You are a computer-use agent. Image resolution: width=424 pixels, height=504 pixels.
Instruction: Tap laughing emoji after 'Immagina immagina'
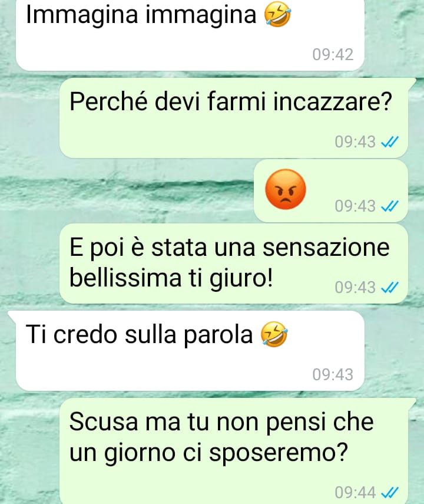click(x=277, y=15)
